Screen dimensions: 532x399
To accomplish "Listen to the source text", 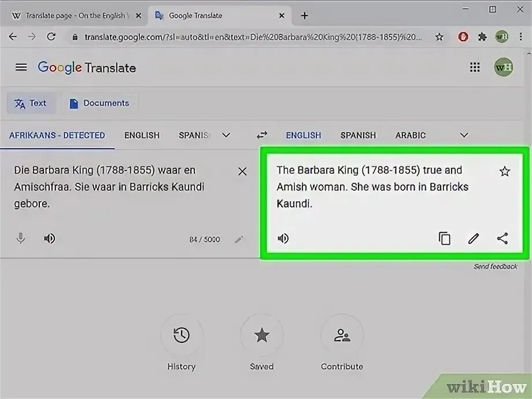I will tap(50, 238).
